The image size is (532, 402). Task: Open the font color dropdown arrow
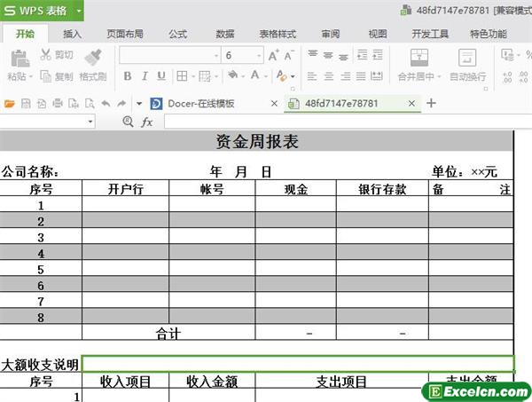point(265,76)
